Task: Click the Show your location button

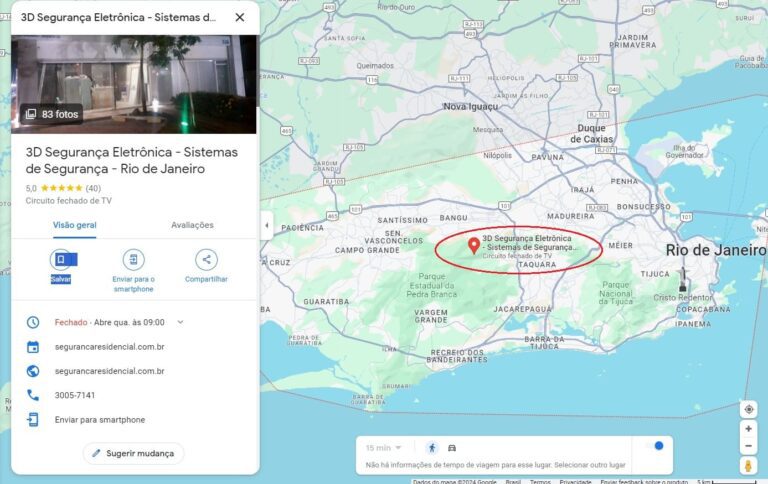Action: pyautogui.click(x=748, y=410)
